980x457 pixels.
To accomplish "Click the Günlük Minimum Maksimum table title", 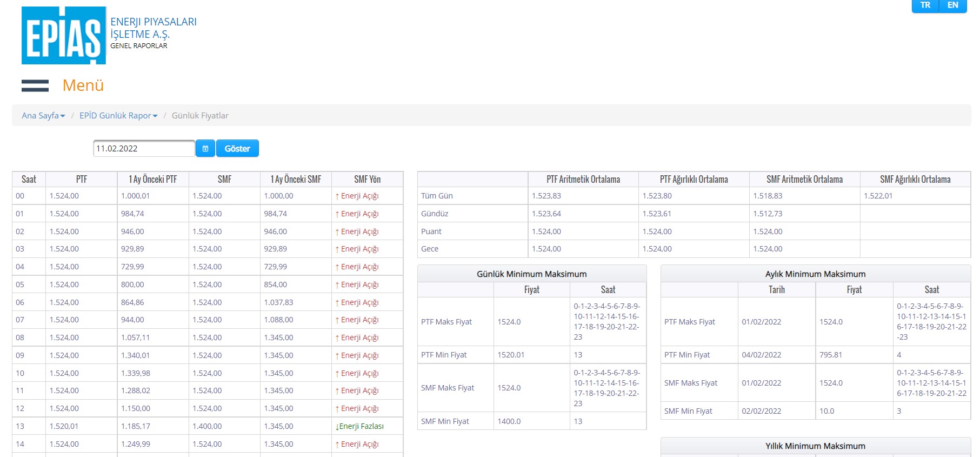I will pos(531,274).
